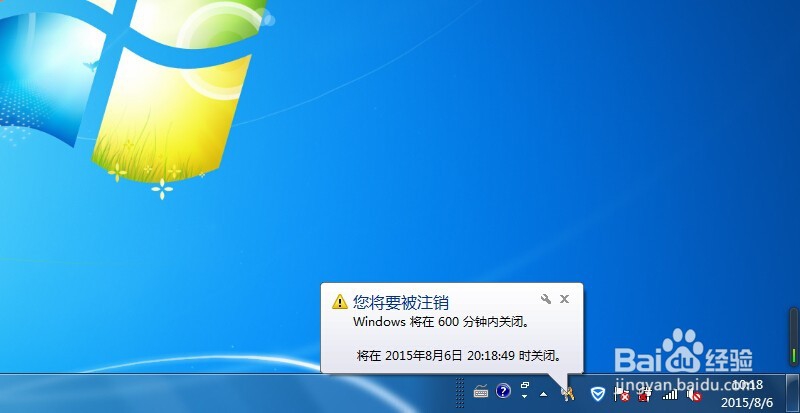Show hidden tray icons arrow
The width and height of the screenshot is (800, 413).
544,394
